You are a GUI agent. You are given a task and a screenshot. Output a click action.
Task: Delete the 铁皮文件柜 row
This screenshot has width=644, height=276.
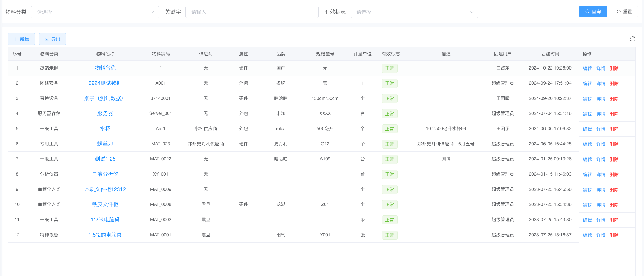pyautogui.click(x=614, y=205)
